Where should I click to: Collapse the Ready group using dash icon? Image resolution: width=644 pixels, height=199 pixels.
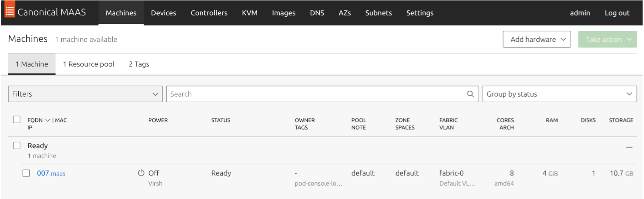pos(629,147)
